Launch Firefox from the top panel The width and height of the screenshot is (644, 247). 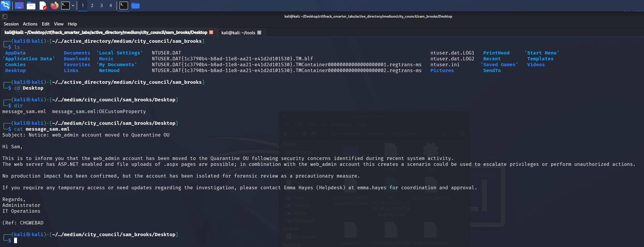point(55,5)
